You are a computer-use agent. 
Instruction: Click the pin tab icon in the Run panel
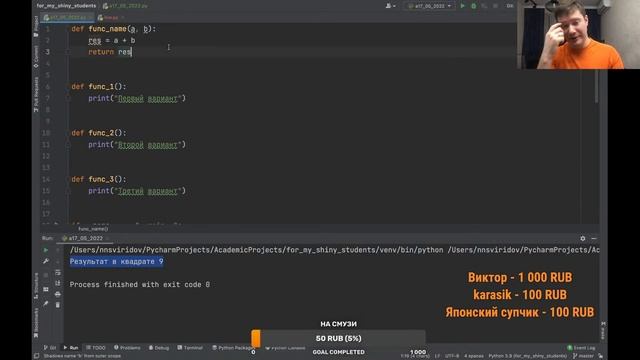46,304
